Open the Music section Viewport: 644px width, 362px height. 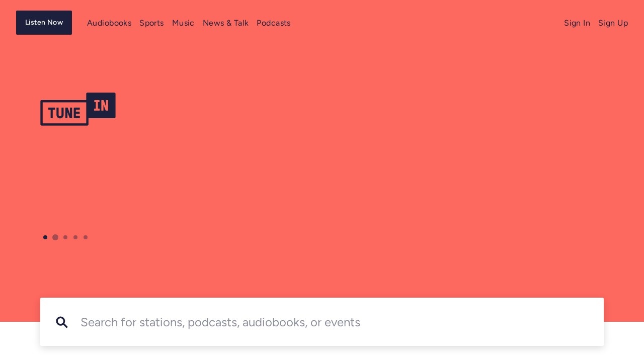pos(183,23)
